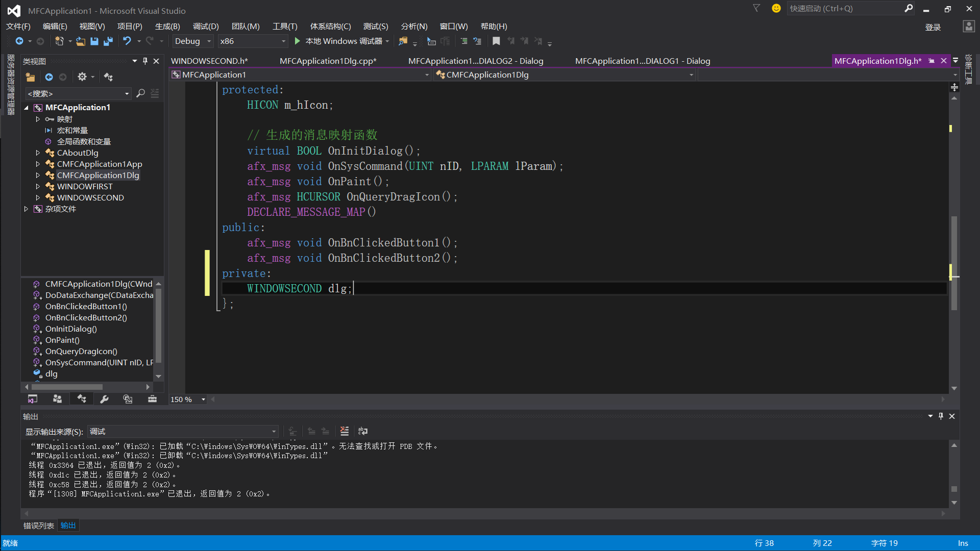The image size is (980, 551).
Task: Toggle auto-hide pin on Output panel
Action: pyautogui.click(x=941, y=416)
